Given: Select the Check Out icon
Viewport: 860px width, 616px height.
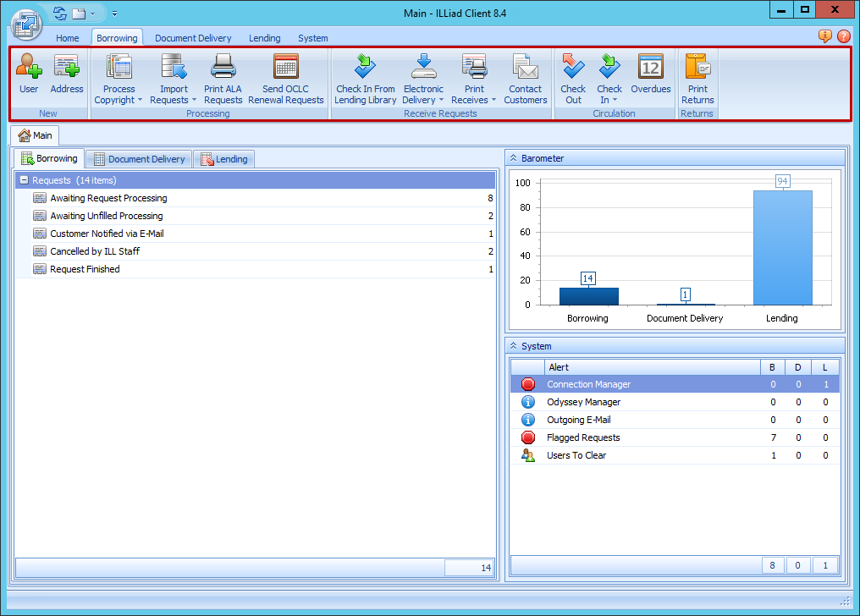Looking at the screenshot, I should [573, 76].
